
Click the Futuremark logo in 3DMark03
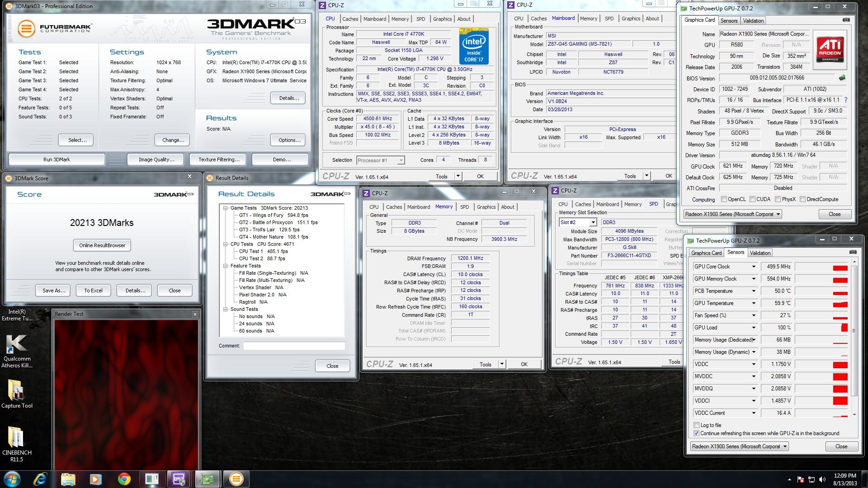[55, 28]
